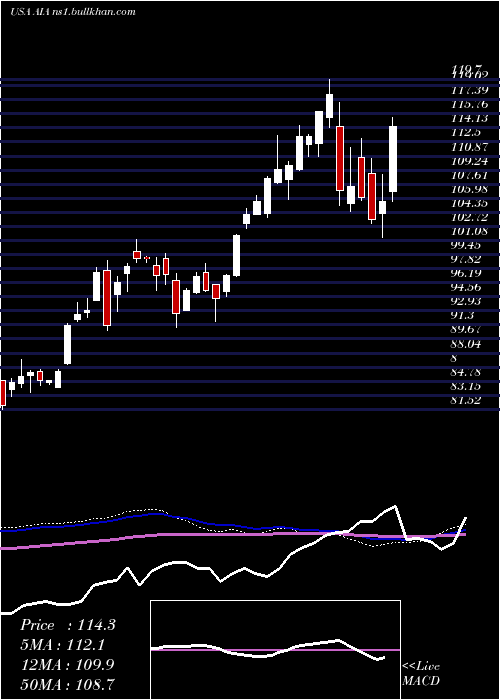Image resolution: width=500 pixels, height=700 pixels.
Task: Click the 97.82 price axis label
Action: [466, 260]
